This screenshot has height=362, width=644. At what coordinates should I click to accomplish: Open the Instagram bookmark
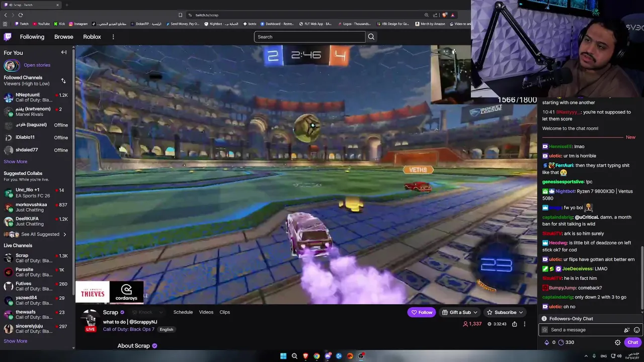coord(78,24)
